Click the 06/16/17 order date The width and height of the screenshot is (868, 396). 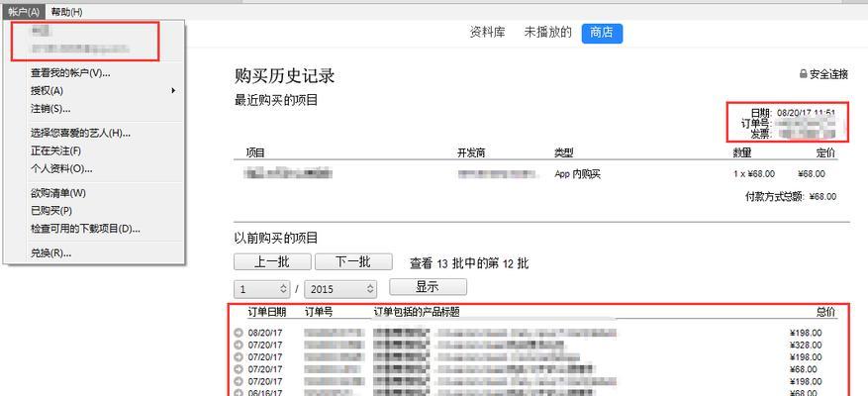tap(265, 393)
